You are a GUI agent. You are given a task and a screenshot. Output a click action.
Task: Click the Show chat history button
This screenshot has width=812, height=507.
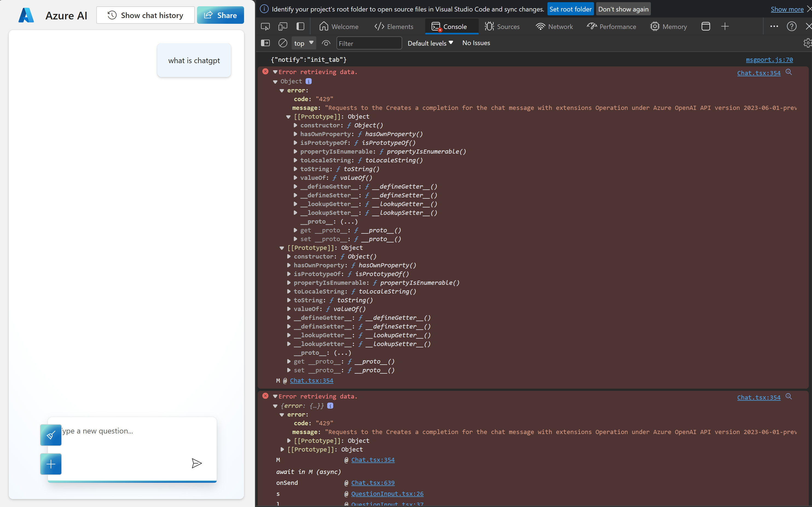[x=145, y=15]
